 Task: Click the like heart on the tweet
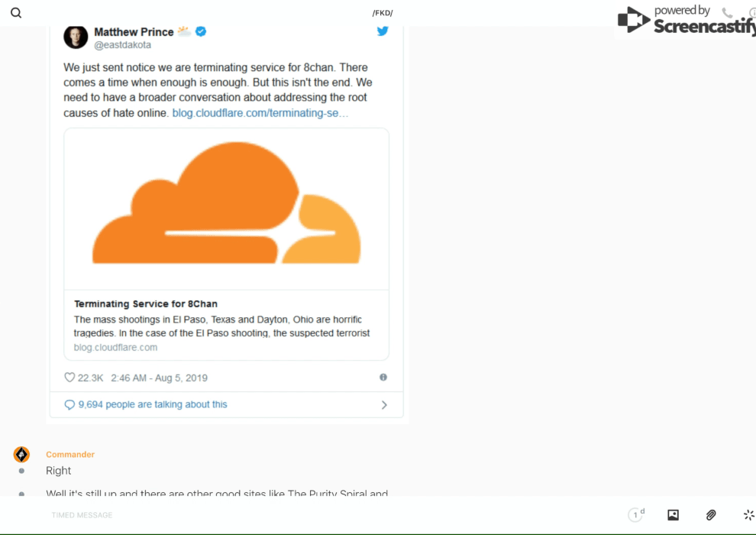pos(69,378)
